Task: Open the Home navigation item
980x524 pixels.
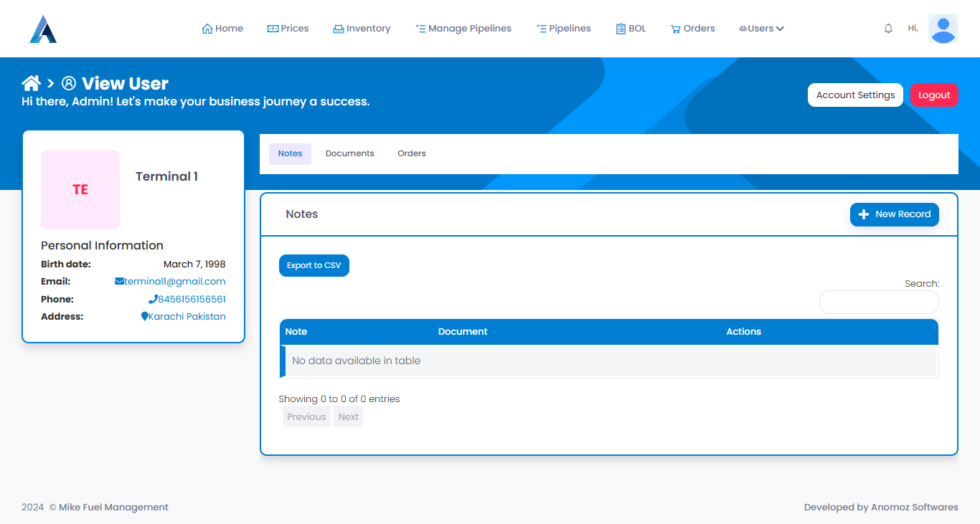Action: point(222,29)
